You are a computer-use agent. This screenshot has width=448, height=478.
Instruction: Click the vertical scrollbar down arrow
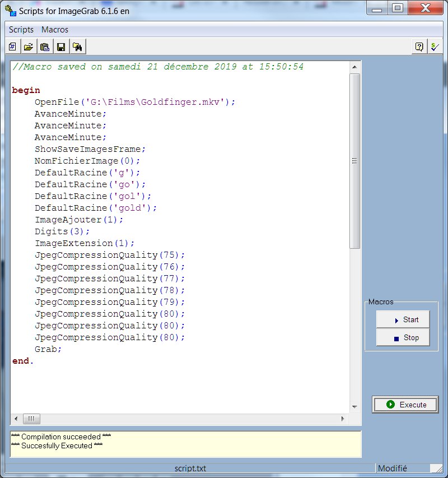[x=354, y=407]
